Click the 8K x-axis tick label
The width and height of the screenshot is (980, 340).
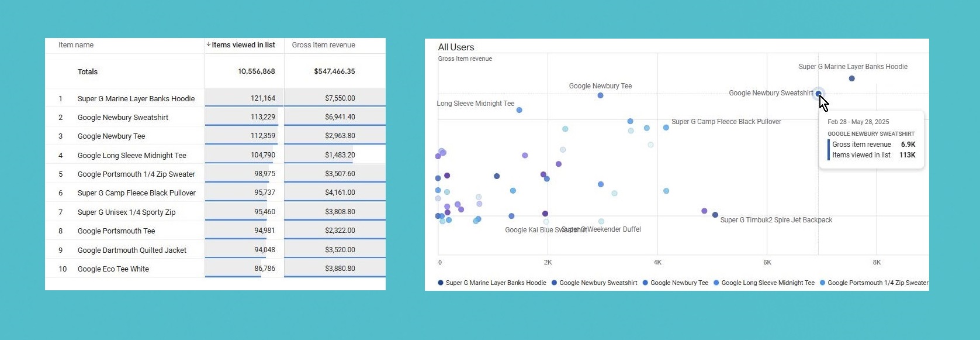pyautogui.click(x=877, y=262)
